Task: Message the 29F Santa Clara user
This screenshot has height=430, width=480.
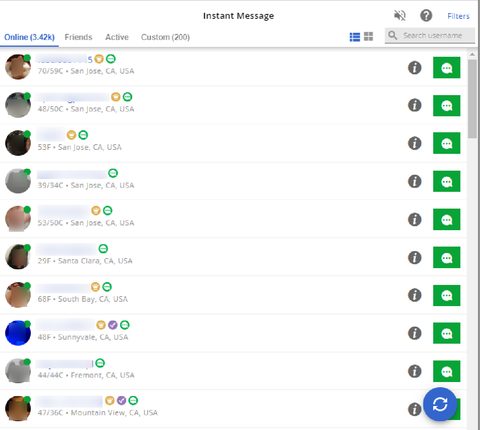Action: point(446,257)
